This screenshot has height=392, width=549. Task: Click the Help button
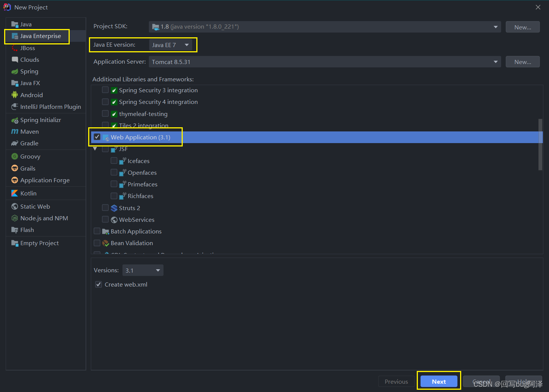(524, 381)
